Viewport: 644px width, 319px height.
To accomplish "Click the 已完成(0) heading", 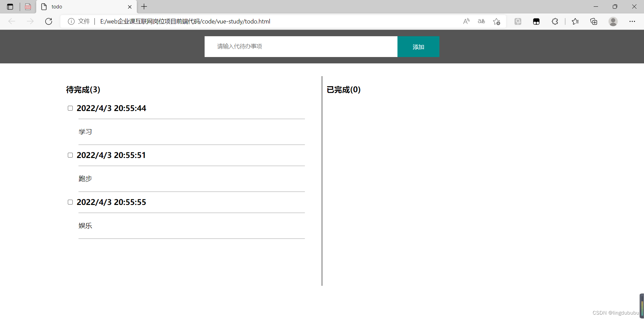I will click(x=344, y=90).
